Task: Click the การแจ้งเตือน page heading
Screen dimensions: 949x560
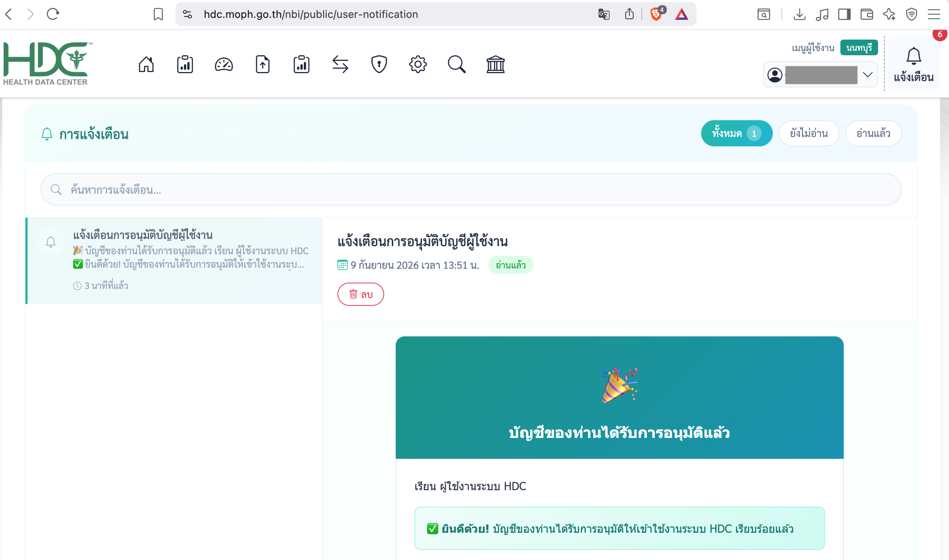Action: [x=94, y=134]
